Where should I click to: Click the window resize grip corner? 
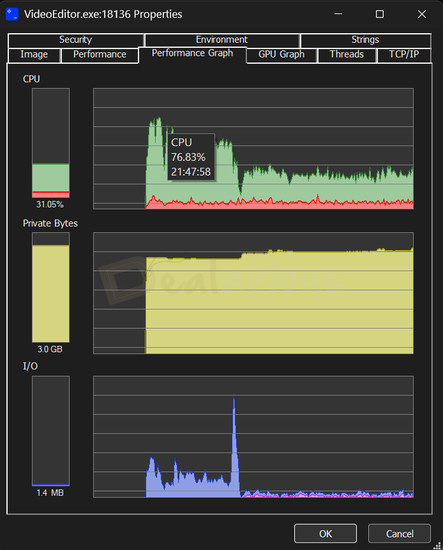437,545
